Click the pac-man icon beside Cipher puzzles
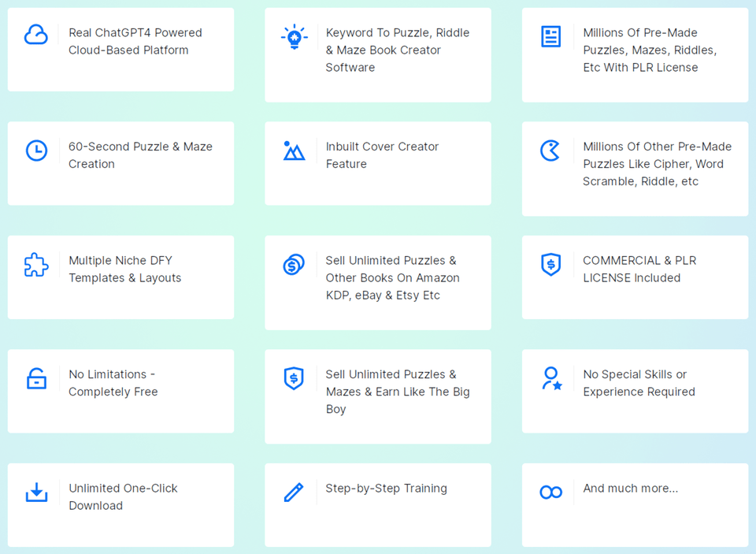 click(550, 151)
